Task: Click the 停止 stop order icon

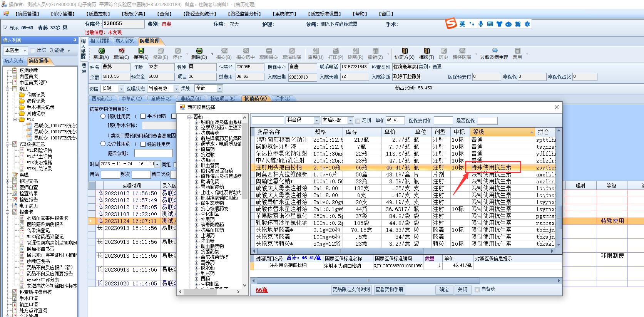Action: point(177,51)
